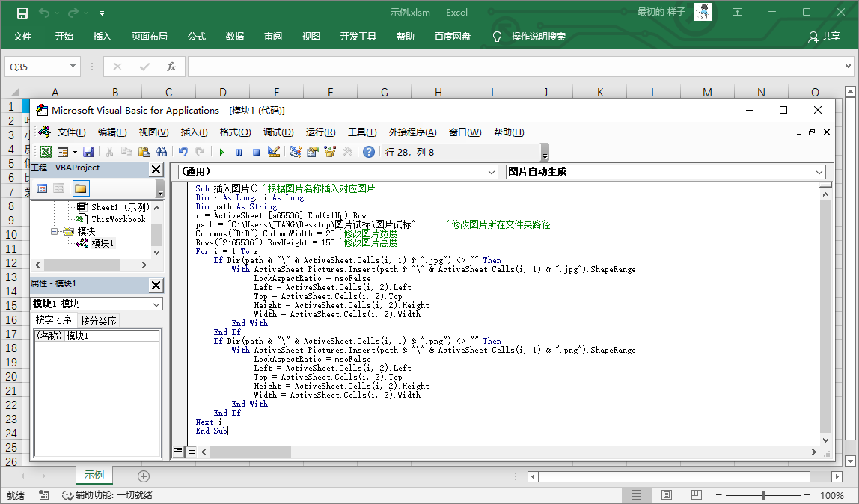The image size is (859, 504).
Task: Add new sheet with the plus button
Action: 144,476
